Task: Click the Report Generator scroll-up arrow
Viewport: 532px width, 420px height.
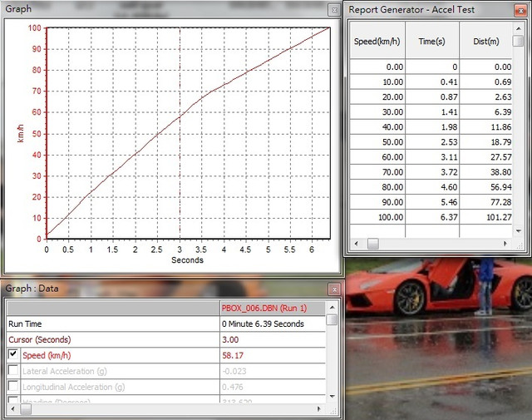Action: (519, 28)
